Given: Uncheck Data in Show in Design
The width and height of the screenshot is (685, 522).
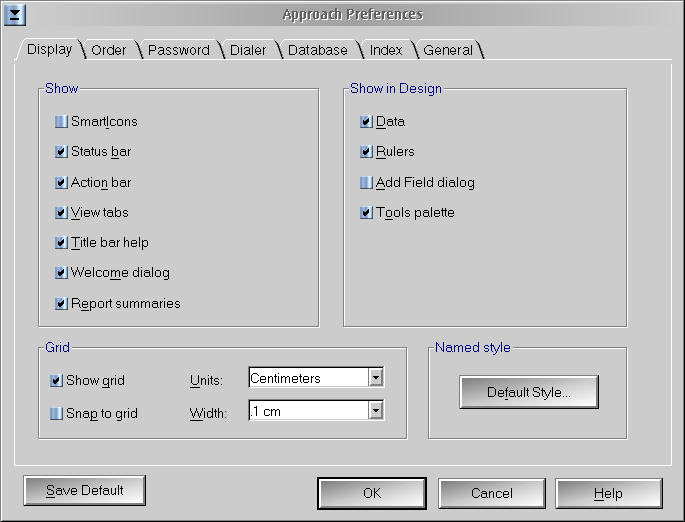Looking at the screenshot, I should (366, 121).
